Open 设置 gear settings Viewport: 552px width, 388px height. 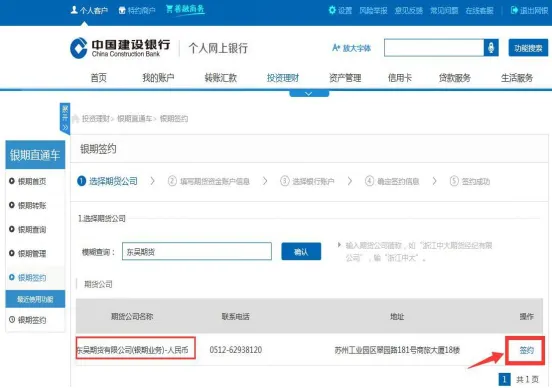pos(340,10)
